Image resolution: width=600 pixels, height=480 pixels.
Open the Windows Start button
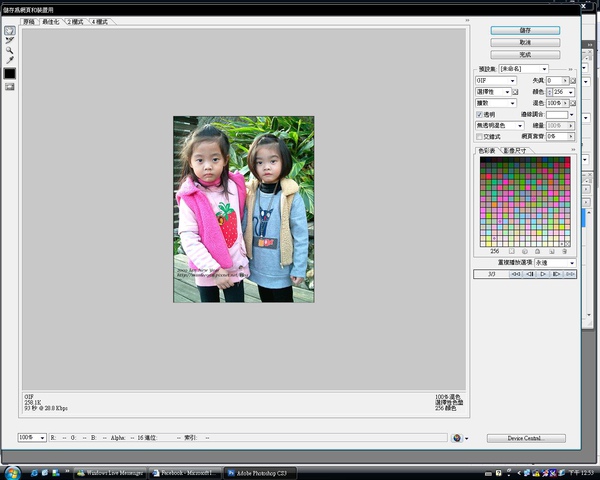click(x=13, y=473)
